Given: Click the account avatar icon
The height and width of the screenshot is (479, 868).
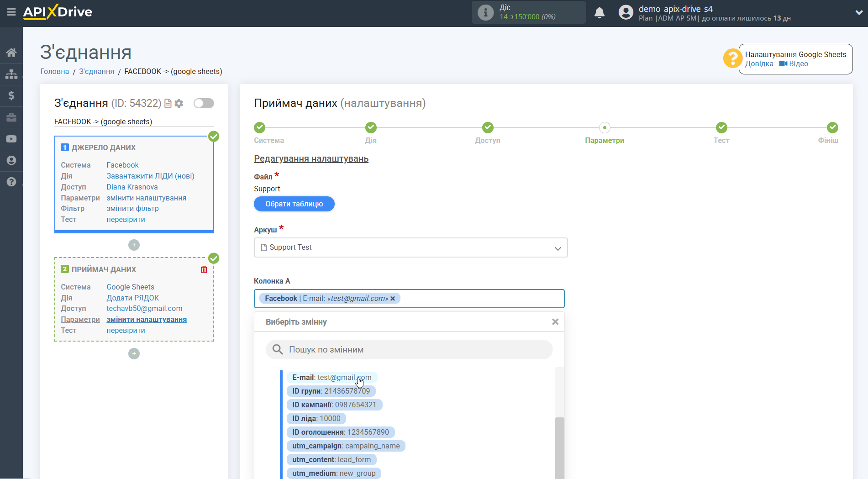Looking at the screenshot, I should coord(626,12).
